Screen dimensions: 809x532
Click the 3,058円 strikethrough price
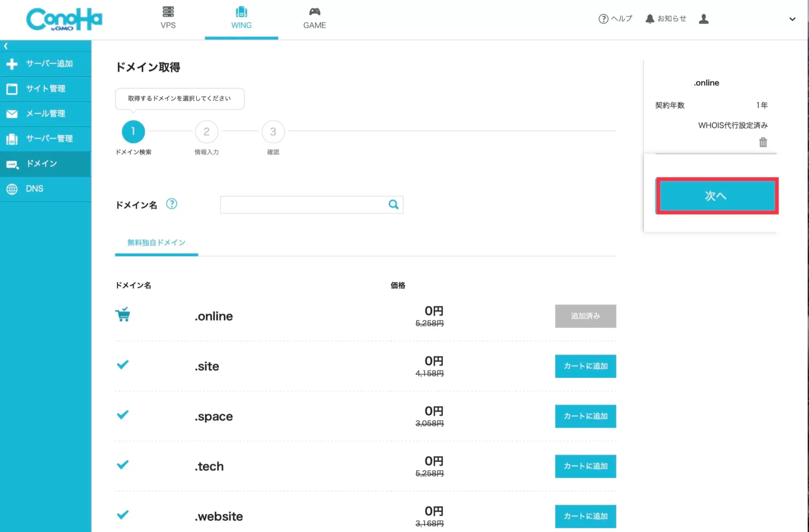[x=429, y=424]
